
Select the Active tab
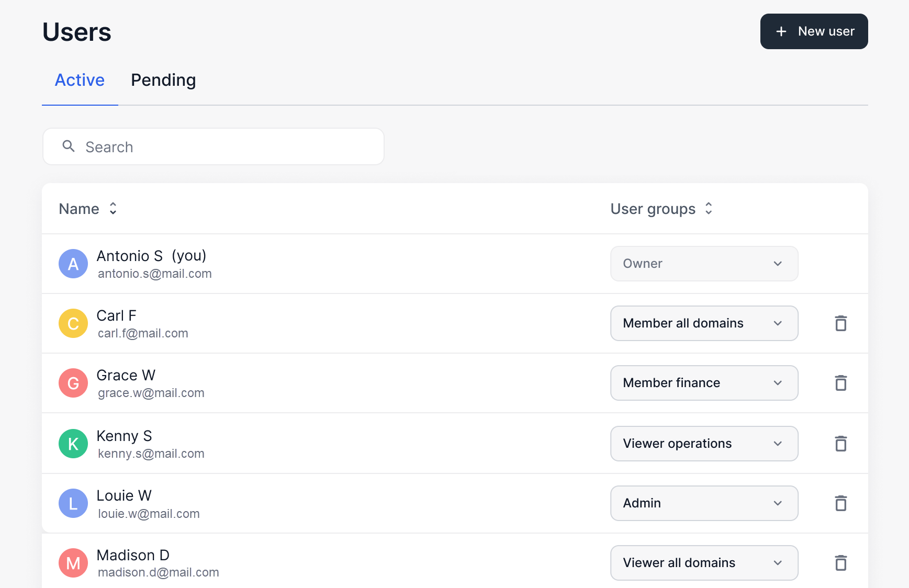pyautogui.click(x=80, y=80)
